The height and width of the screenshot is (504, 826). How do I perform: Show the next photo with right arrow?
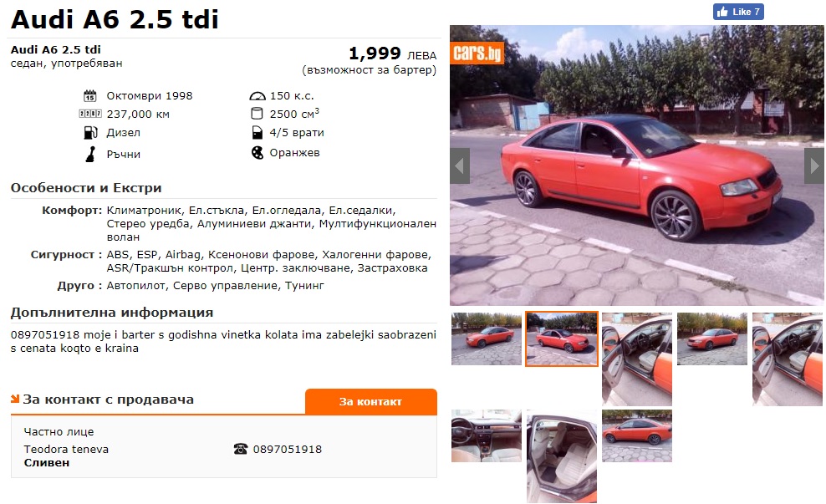[814, 165]
